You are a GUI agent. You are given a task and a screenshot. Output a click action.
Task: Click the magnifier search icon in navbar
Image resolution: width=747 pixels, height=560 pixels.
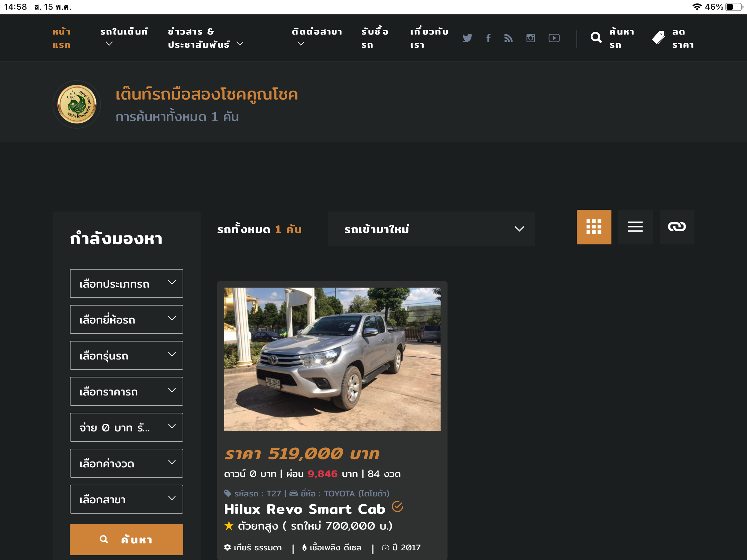click(596, 38)
